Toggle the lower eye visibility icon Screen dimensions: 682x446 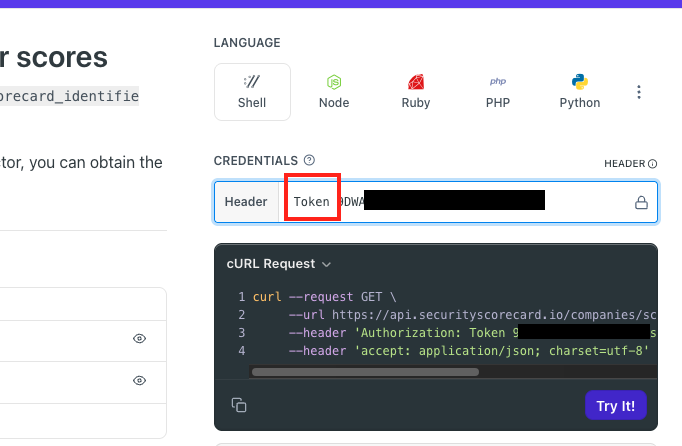[x=140, y=380]
